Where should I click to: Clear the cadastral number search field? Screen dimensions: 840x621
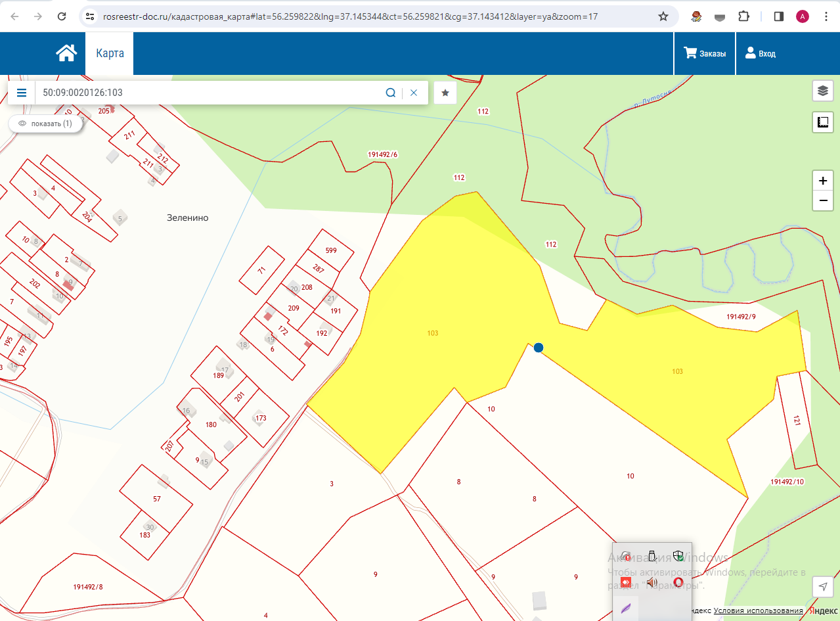414,93
